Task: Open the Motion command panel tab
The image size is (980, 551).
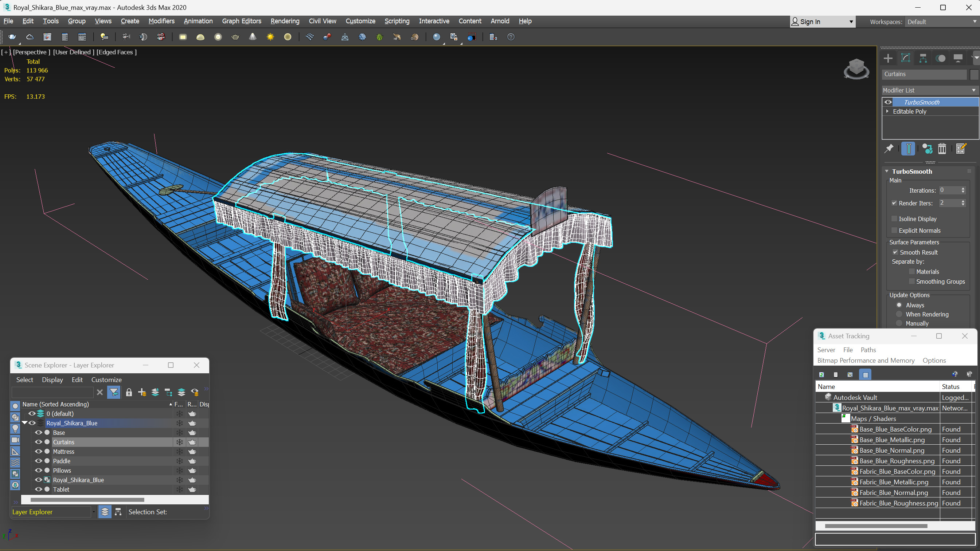Action: 940,58
